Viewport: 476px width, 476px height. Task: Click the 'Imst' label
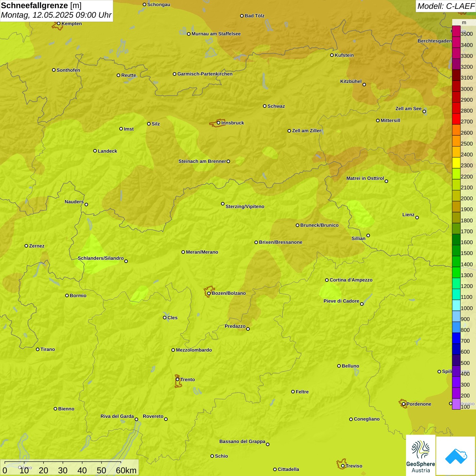click(129, 129)
